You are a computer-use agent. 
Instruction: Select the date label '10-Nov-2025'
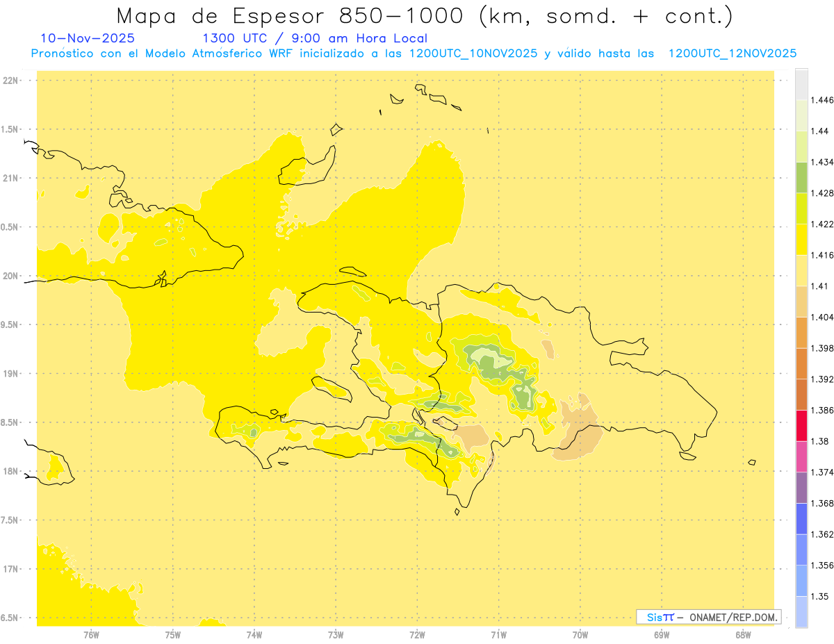pyautogui.click(x=88, y=38)
